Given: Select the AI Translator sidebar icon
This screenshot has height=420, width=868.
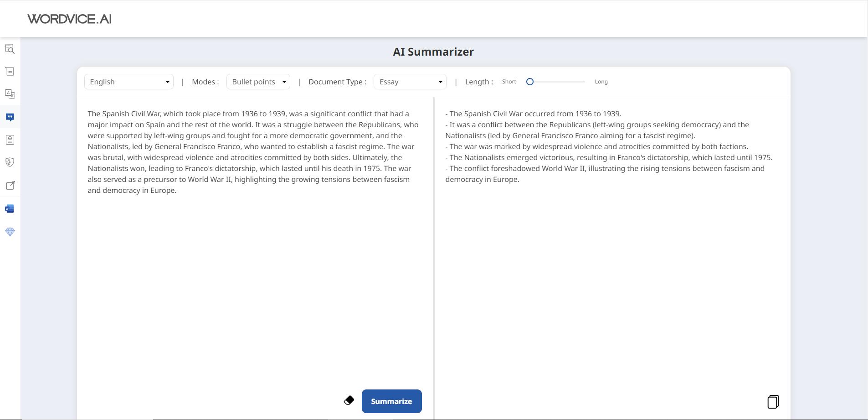Looking at the screenshot, I should point(10,94).
